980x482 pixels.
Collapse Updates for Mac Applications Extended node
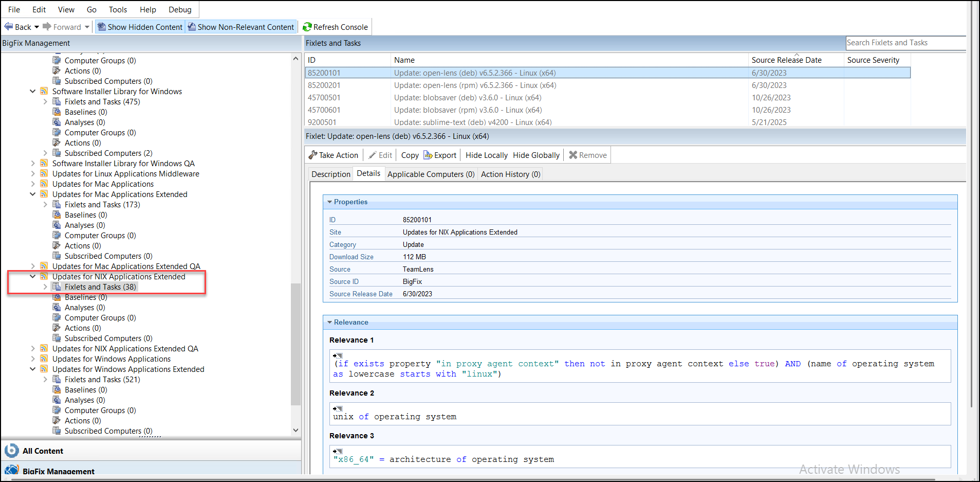(32, 194)
